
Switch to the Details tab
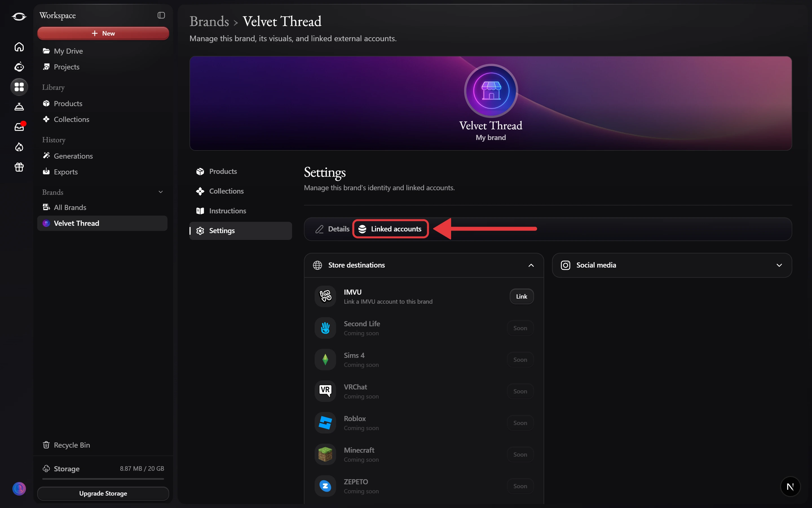(x=332, y=229)
